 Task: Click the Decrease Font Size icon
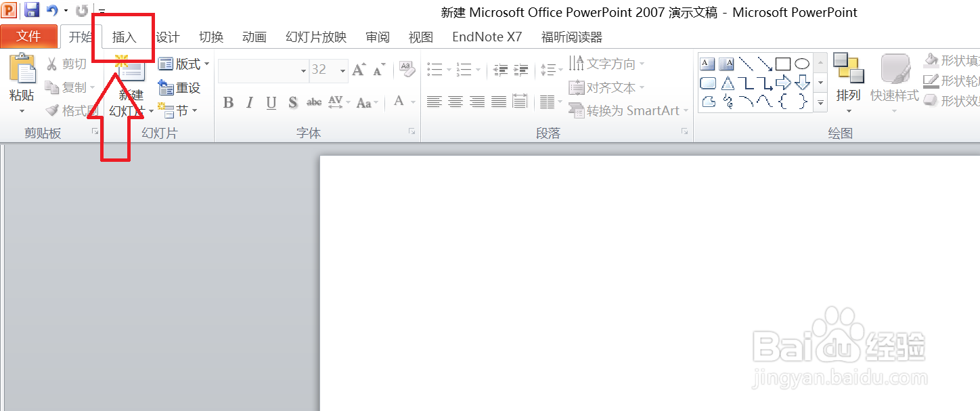(379, 69)
